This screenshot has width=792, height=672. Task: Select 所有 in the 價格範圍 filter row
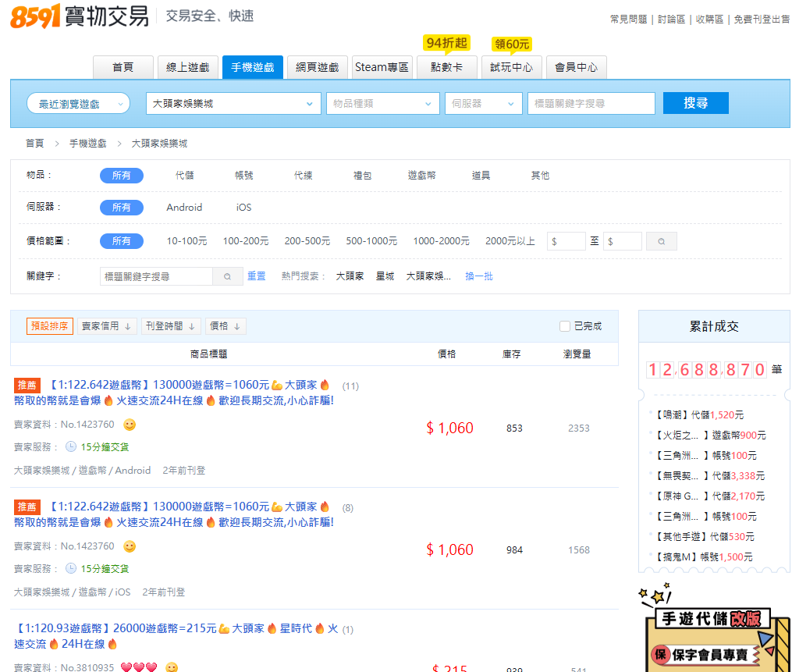click(x=121, y=241)
